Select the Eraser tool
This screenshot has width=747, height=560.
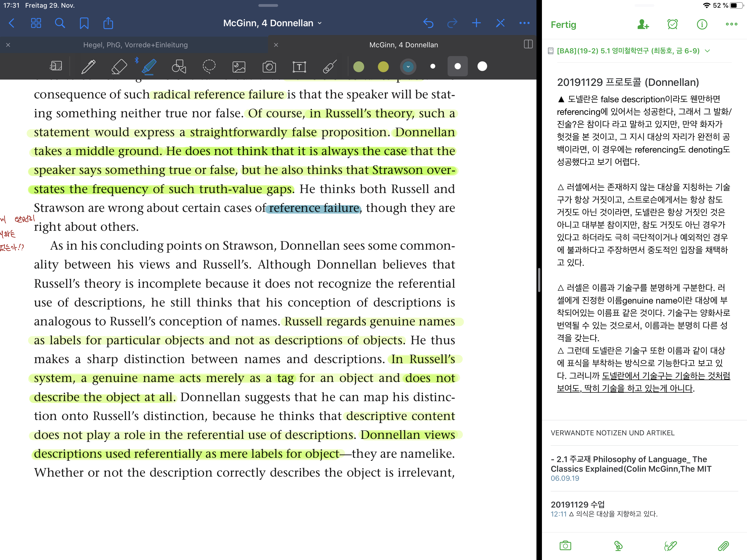tap(119, 66)
